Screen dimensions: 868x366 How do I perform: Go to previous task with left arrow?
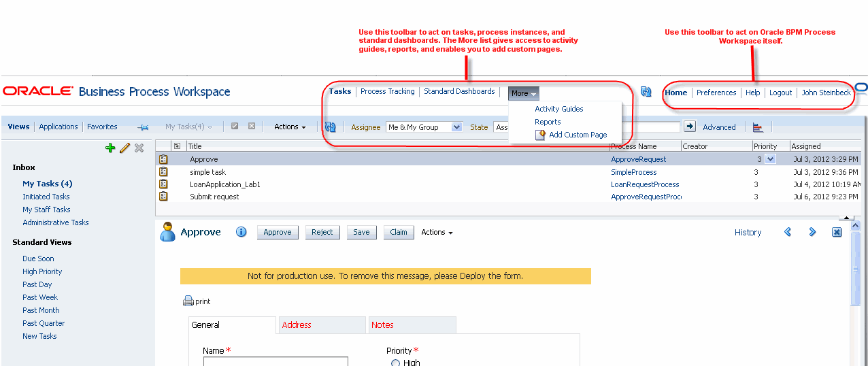coord(788,232)
